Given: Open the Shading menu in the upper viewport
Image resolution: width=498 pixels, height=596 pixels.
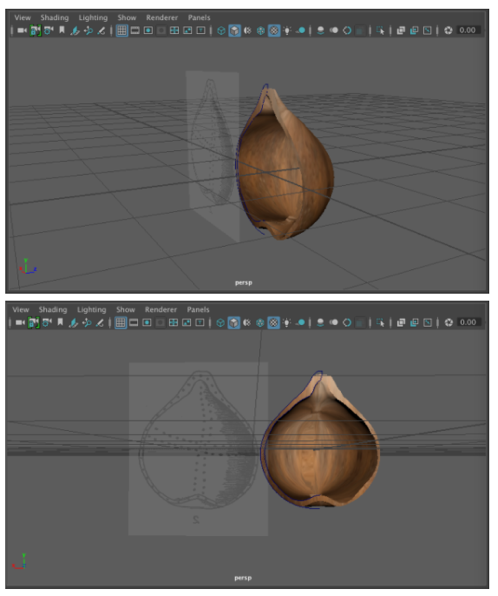Looking at the screenshot, I should (x=55, y=17).
